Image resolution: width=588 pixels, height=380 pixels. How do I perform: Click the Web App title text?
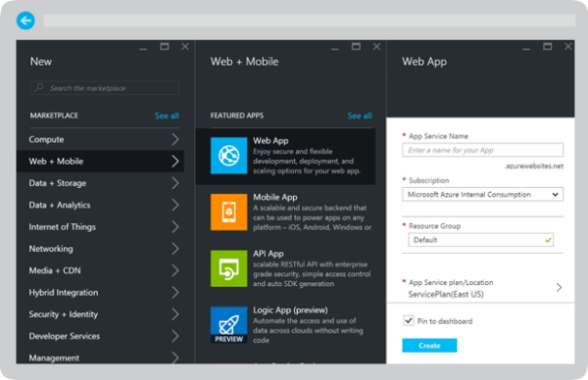(270, 140)
